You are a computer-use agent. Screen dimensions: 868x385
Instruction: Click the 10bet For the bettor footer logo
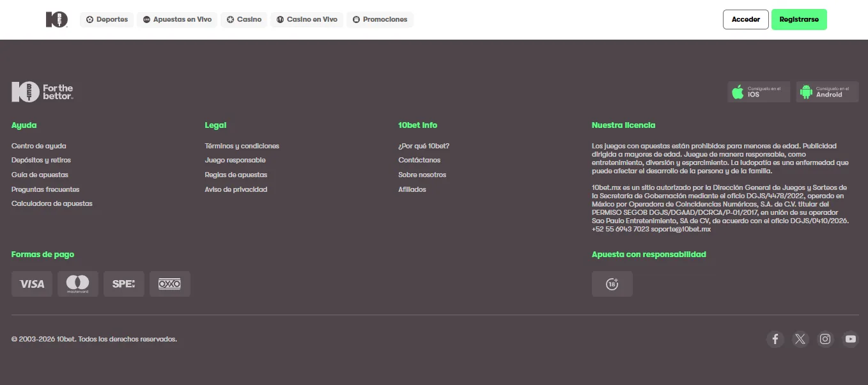[x=42, y=92]
